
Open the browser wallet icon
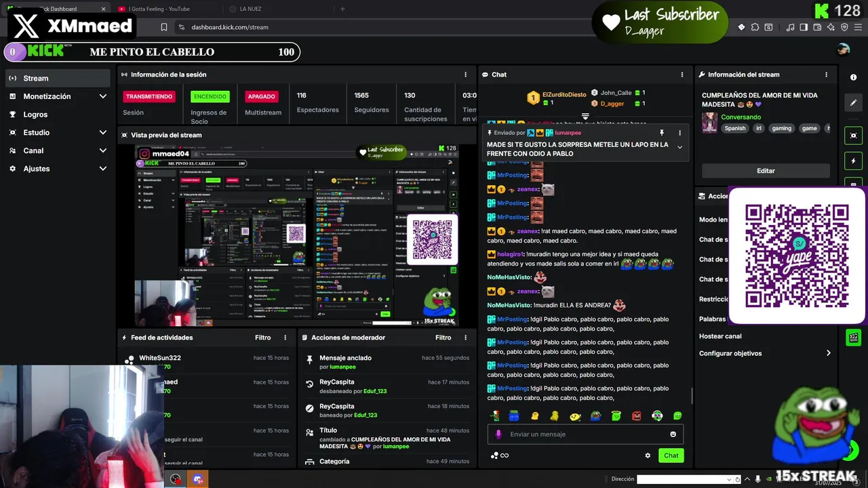click(x=817, y=27)
